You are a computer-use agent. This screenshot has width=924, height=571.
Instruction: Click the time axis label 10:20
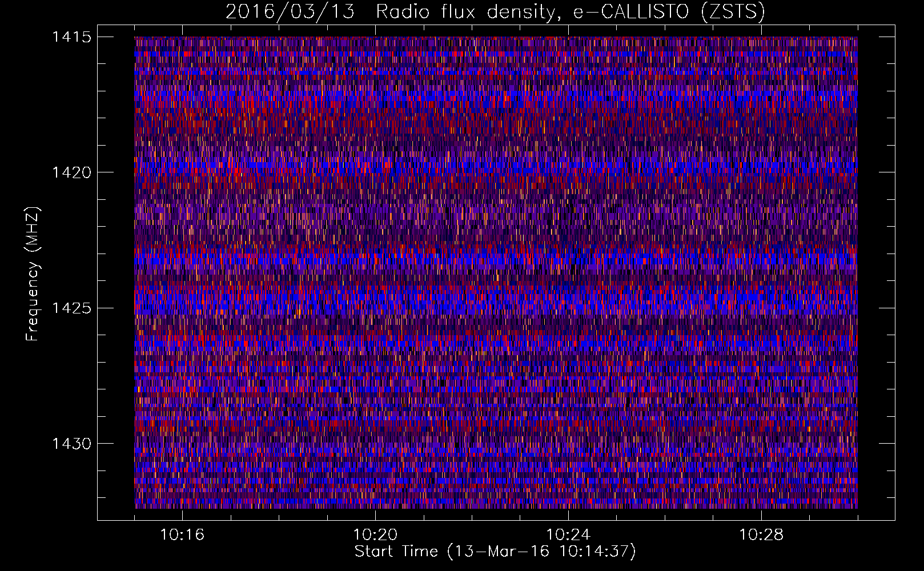pos(375,535)
